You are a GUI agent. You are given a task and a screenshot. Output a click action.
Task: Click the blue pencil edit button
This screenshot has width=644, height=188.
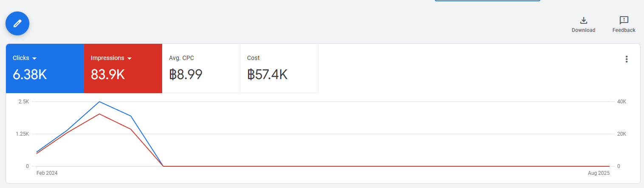(17, 23)
